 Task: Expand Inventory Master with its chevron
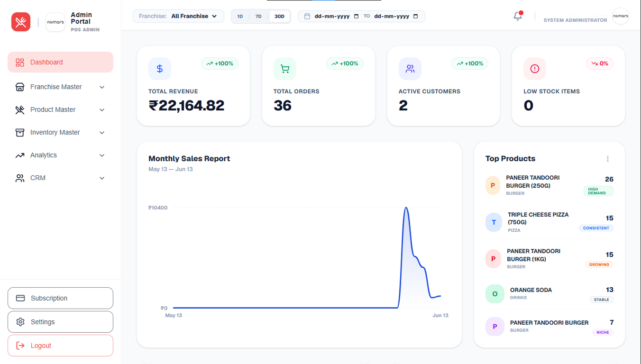[102, 133]
